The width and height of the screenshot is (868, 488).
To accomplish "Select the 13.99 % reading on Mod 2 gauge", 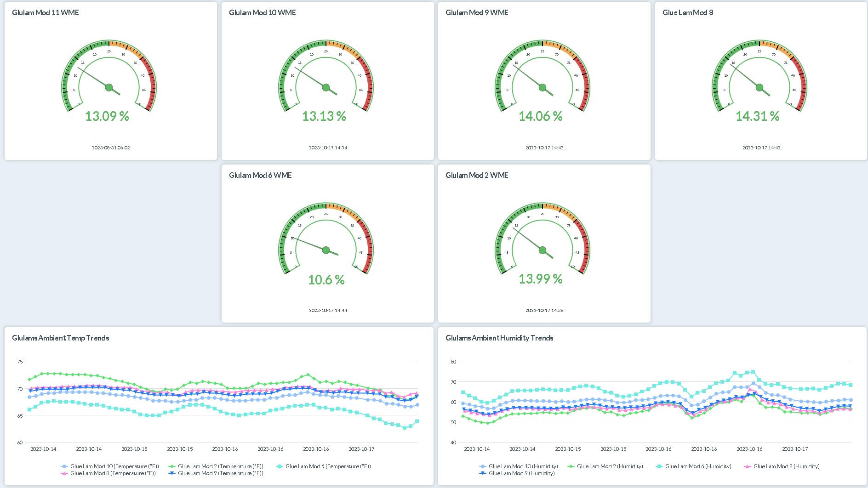I will [x=541, y=279].
